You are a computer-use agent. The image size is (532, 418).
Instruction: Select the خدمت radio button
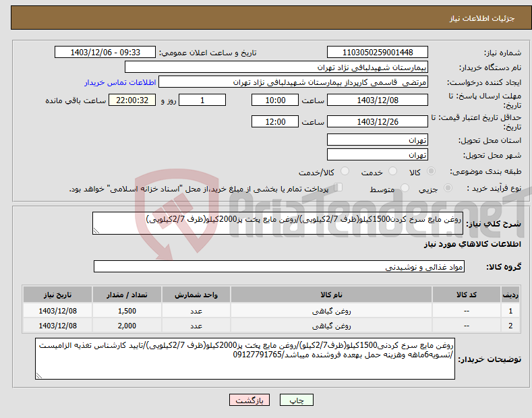(x=392, y=171)
